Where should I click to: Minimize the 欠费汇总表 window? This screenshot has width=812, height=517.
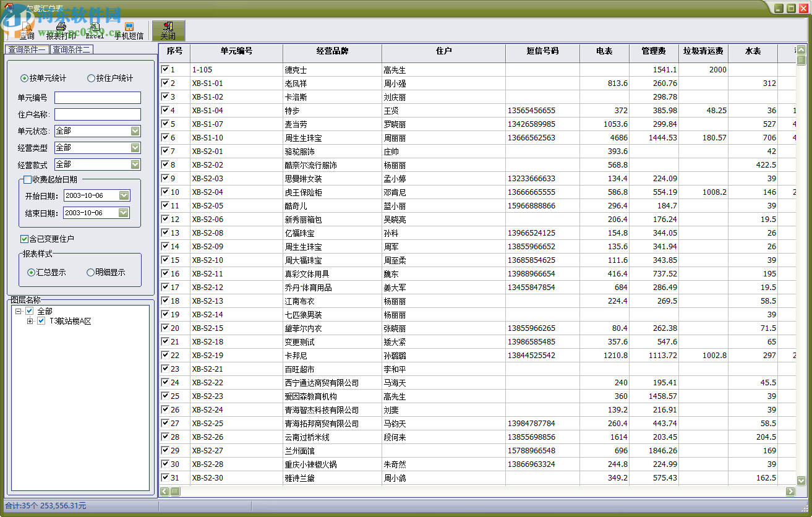[x=779, y=8]
